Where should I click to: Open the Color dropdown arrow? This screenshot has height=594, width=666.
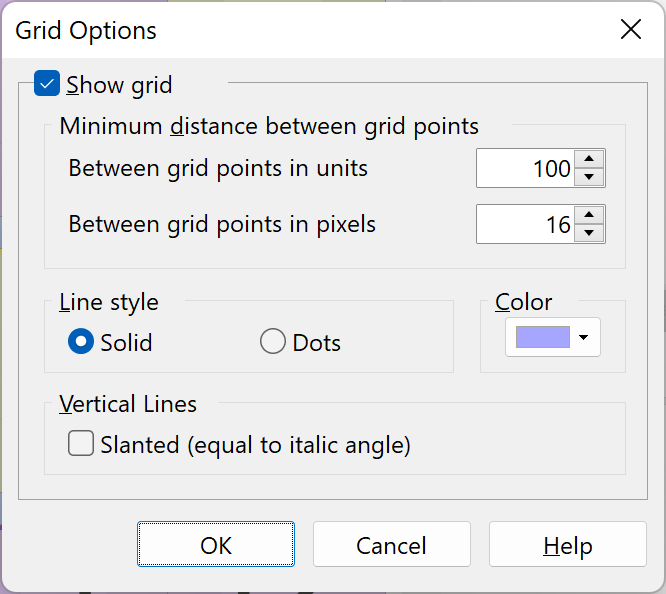584,337
